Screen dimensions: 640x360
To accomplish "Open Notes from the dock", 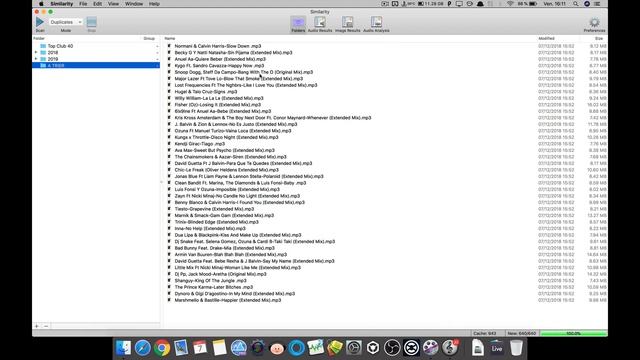I will click(x=219, y=348).
